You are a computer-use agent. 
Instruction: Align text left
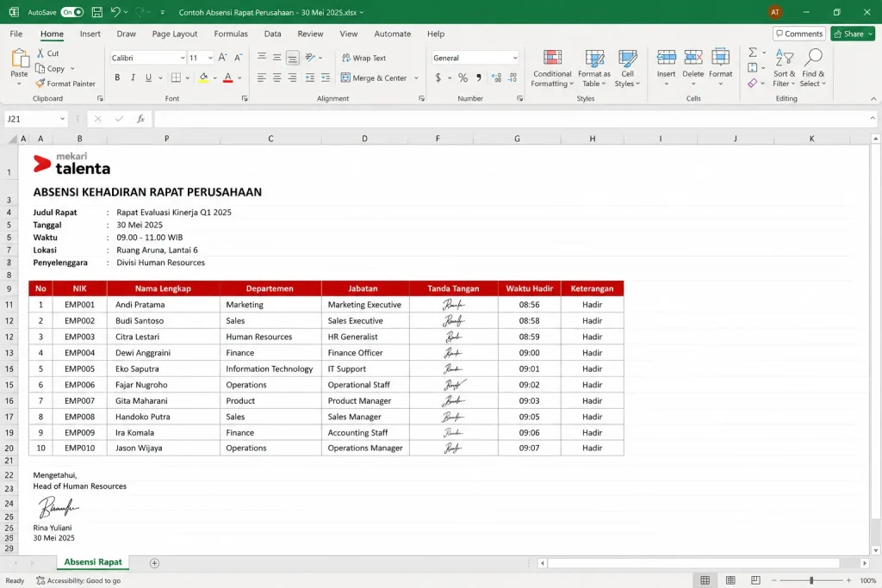tap(261, 77)
